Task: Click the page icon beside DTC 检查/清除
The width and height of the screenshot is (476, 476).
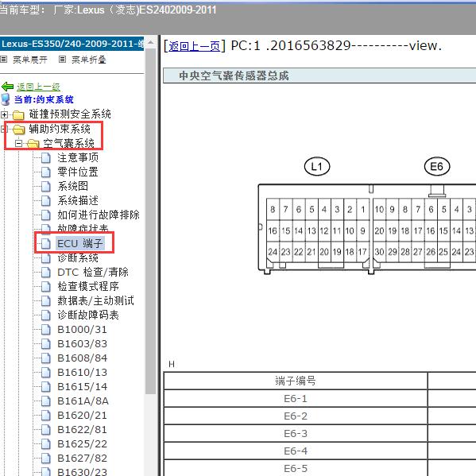Action: coord(45,273)
